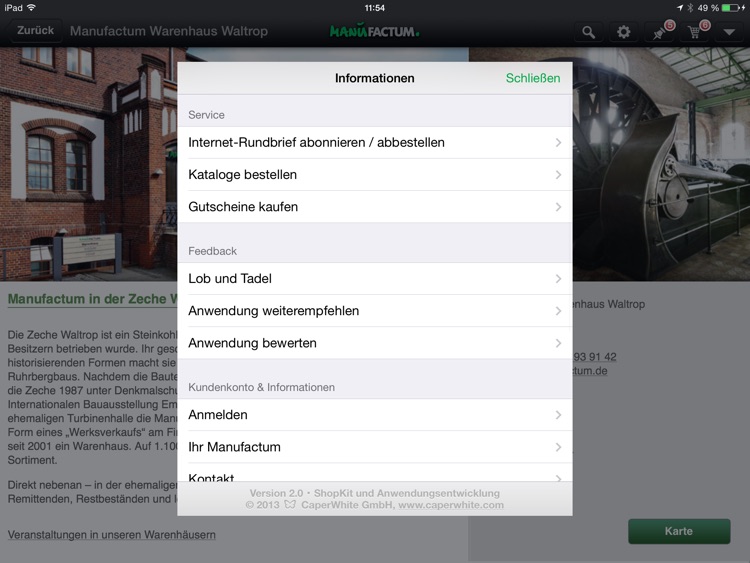The image size is (750, 563).
Task: Click the Service section header
Action: 206,115
